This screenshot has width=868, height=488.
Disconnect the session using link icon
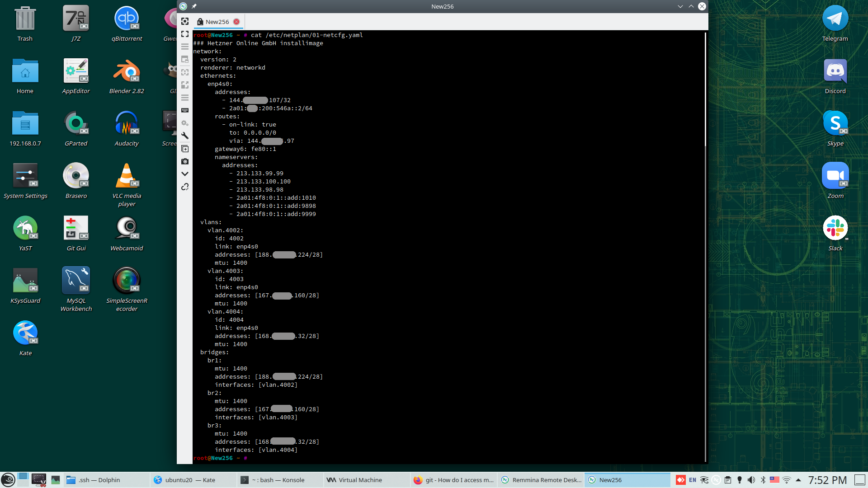[185, 187]
